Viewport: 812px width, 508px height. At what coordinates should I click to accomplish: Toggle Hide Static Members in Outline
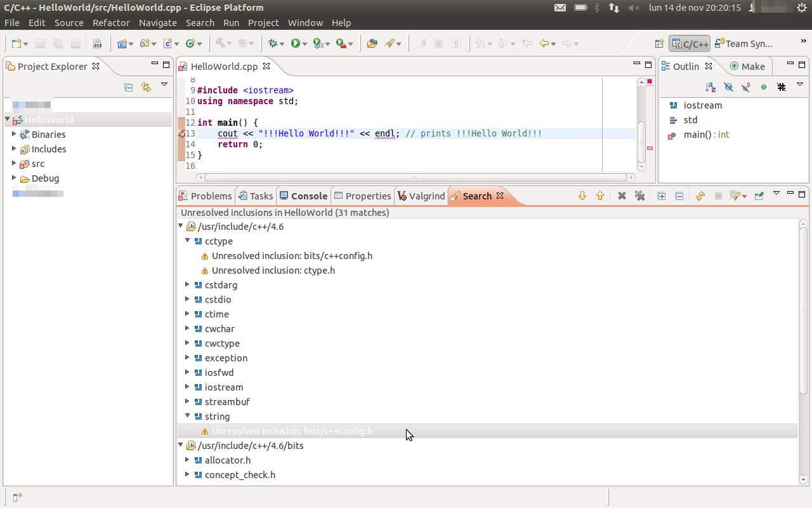[x=746, y=87]
